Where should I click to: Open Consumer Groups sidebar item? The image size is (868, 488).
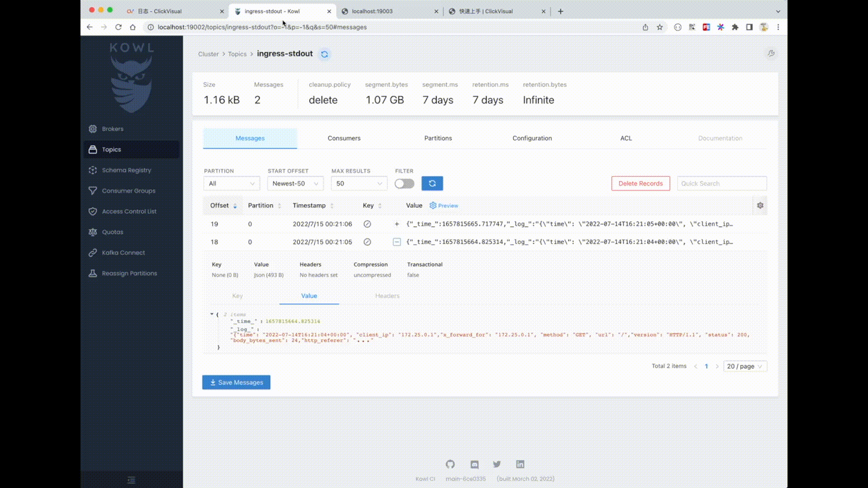(128, 191)
